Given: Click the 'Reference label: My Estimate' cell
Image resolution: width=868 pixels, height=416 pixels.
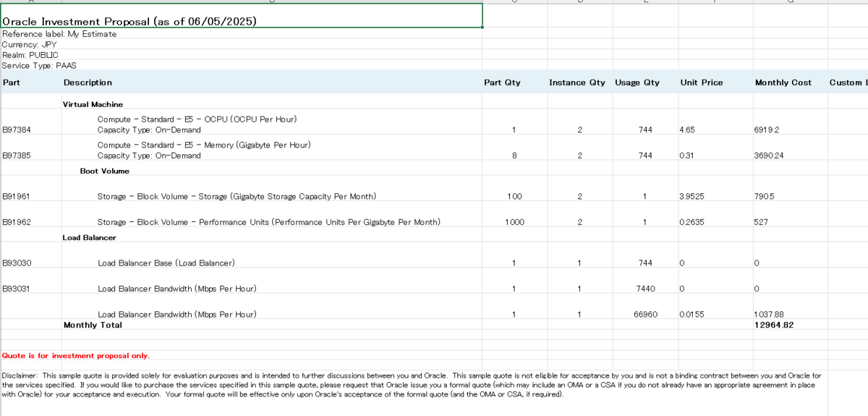Looking at the screenshot, I should [59, 34].
